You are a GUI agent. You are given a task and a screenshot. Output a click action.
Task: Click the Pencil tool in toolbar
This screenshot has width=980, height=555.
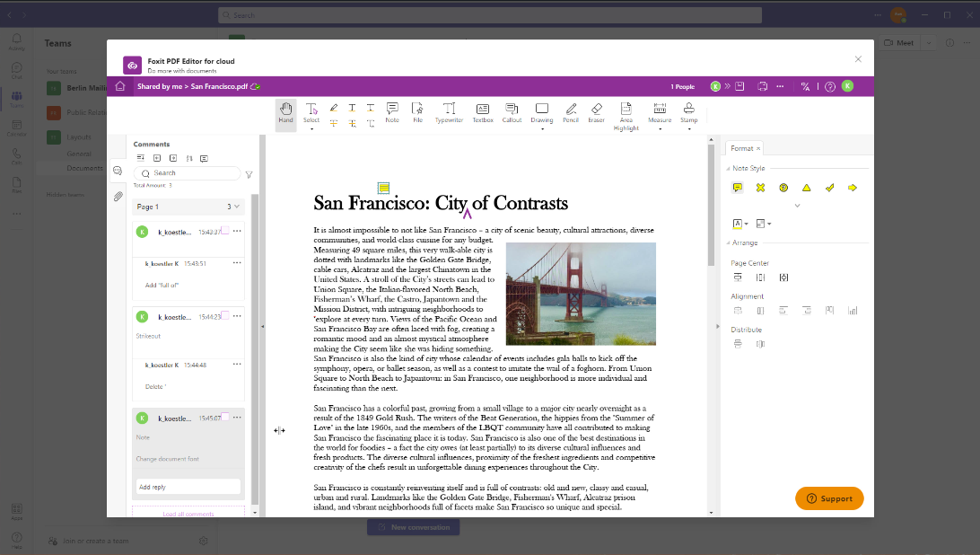pos(570,111)
